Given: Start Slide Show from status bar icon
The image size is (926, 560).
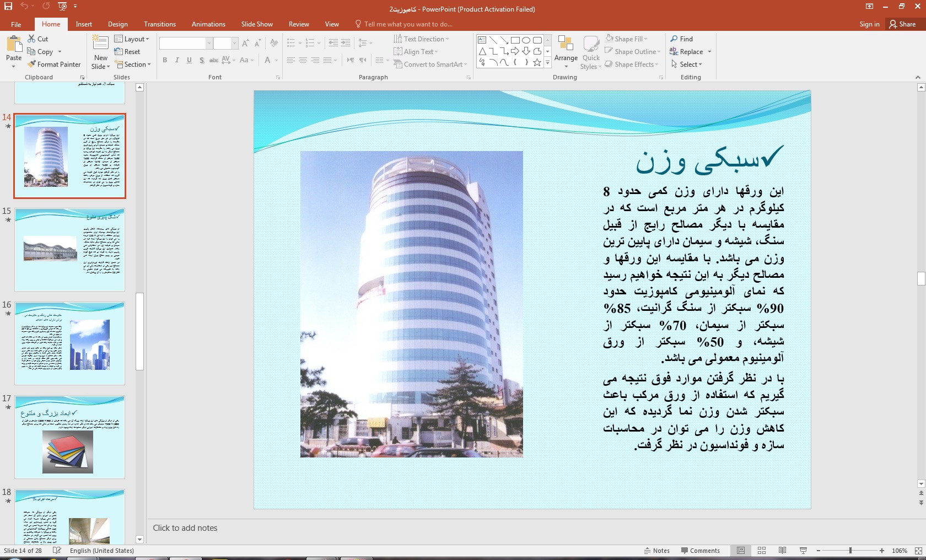Looking at the screenshot, I should [x=803, y=551].
